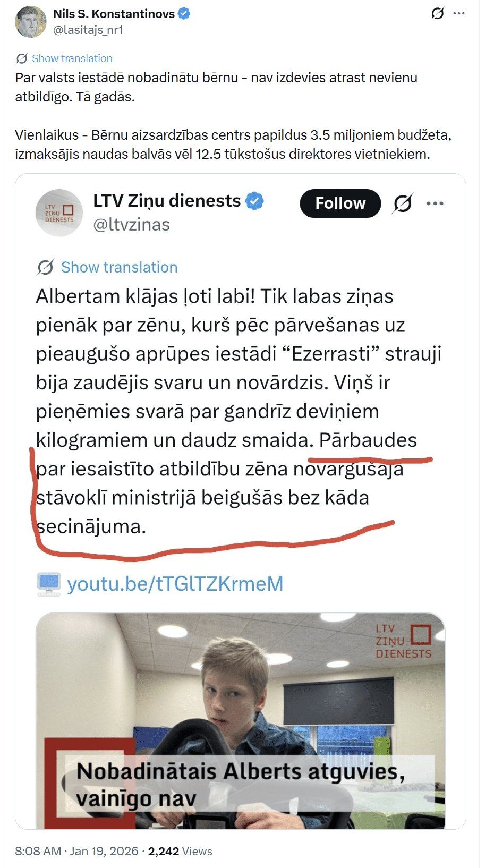
Task: Open the Grok icon inside the quoted tweet
Action: (403, 203)
